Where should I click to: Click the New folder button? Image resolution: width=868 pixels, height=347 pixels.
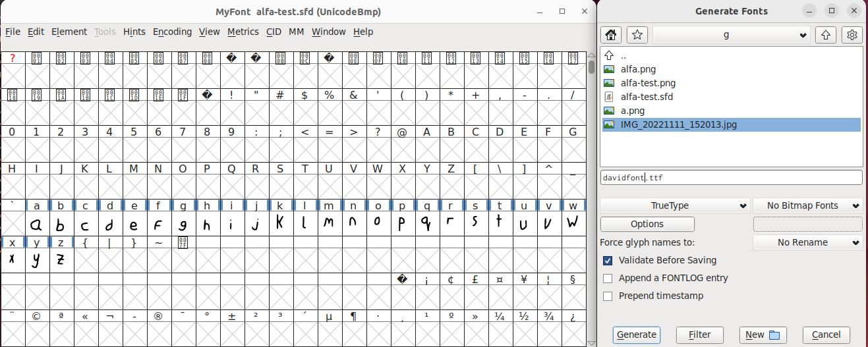[763, 334]
